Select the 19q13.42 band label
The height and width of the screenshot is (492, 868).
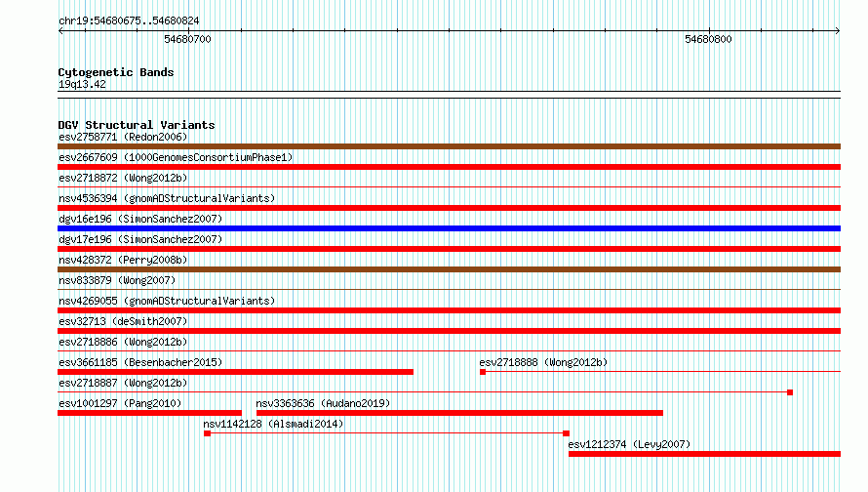[82, 84]
